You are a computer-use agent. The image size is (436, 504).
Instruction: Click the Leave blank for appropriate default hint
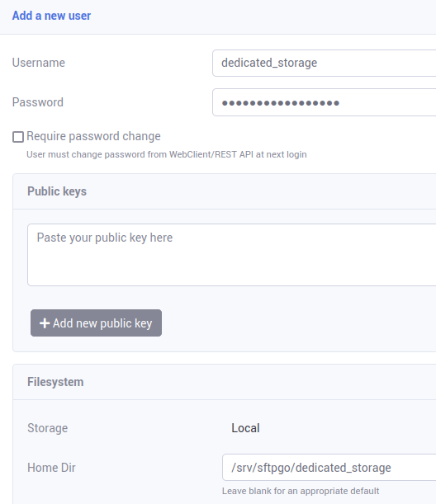point(301,491)
